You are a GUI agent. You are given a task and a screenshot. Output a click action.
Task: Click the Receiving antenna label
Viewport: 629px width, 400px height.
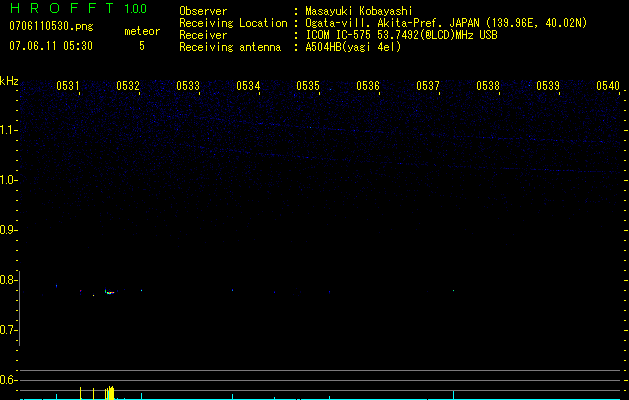point(230,47)
